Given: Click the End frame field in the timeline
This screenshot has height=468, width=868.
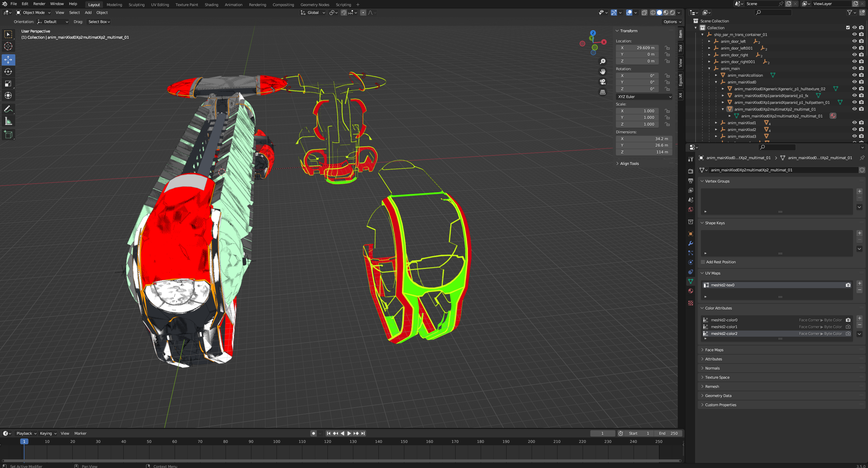Looking at the screenshot, I should [x=668, y=433].
